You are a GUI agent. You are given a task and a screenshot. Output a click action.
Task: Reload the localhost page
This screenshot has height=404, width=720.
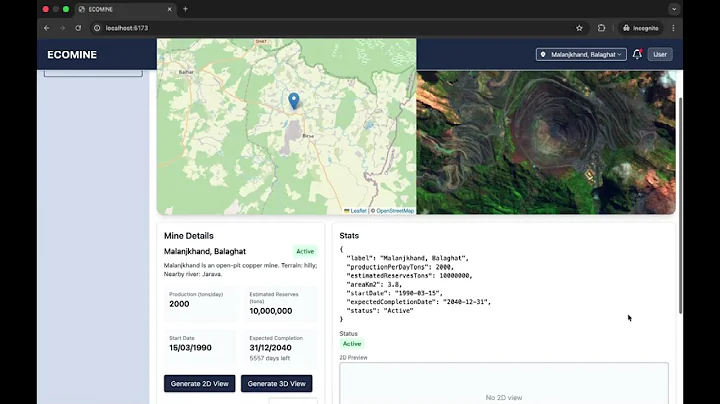(78, 28)
